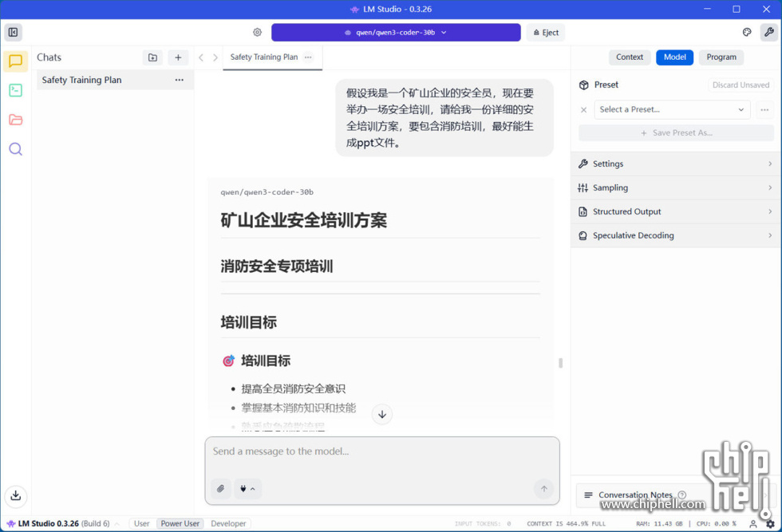Expand the Structured Output section

point(676,211)
